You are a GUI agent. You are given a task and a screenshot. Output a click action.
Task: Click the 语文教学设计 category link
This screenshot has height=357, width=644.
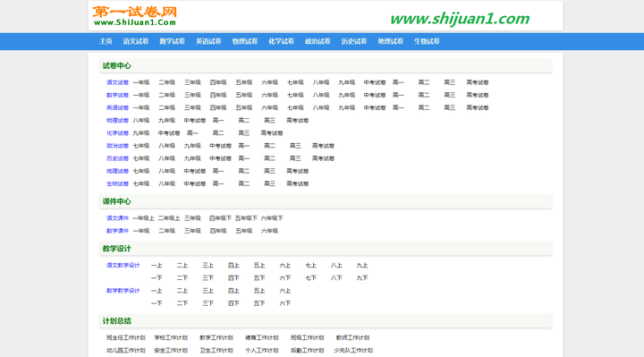pyautogui.click(x=123, y=266)
